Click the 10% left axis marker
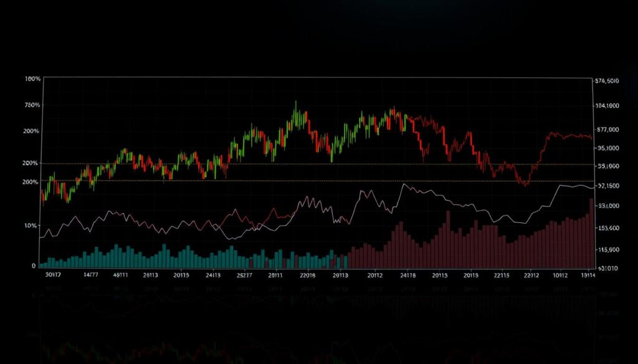This screenshot has height=364, width=638. 31,225
